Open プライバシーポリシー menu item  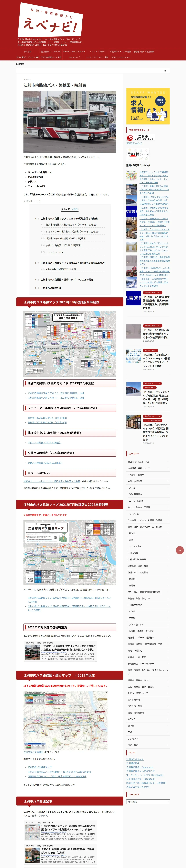click(120, 57)
